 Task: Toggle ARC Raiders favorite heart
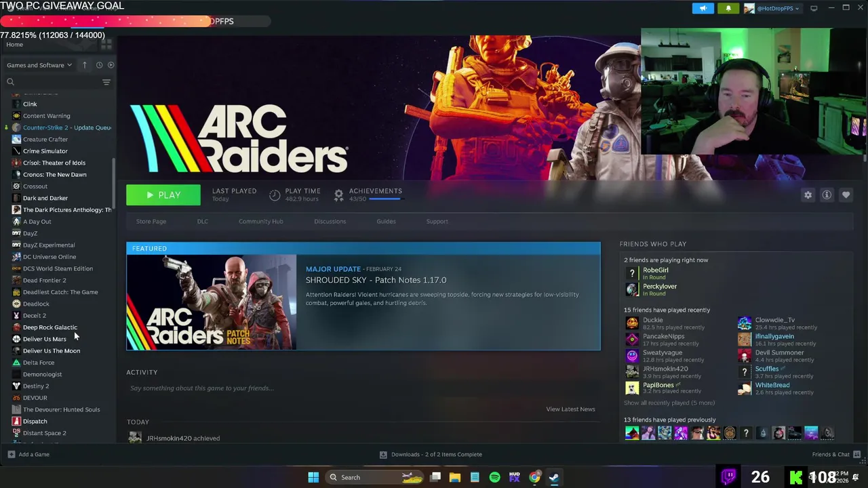[846, 195]
